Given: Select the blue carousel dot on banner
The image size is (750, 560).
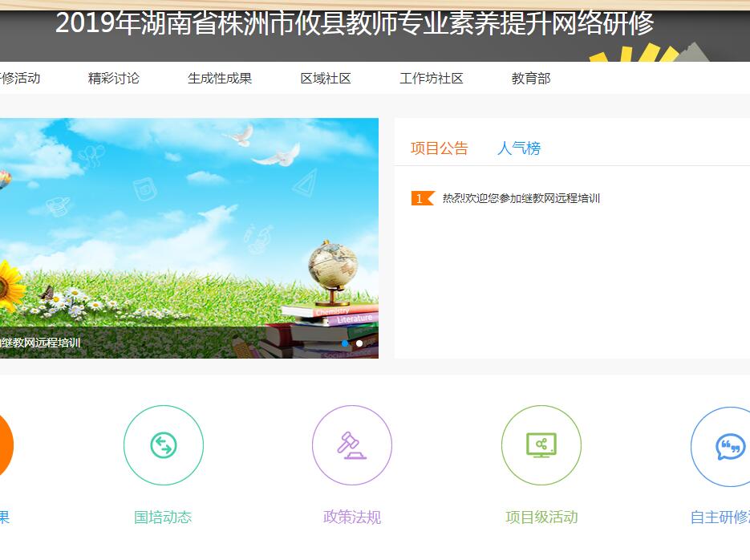Looking at the screenshot, I should [345, 343].
